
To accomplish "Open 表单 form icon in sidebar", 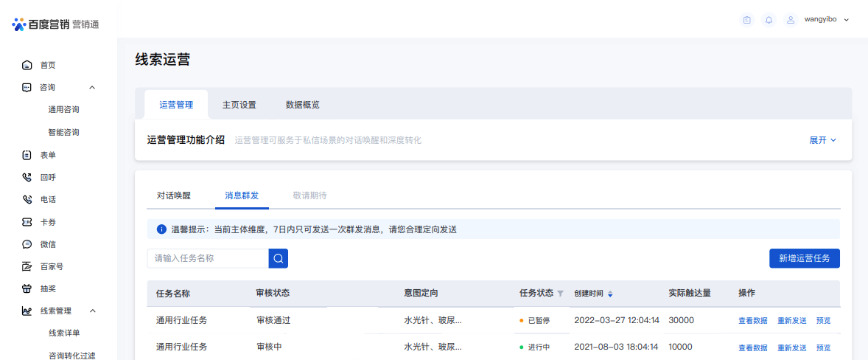I will tap(27, 155).
